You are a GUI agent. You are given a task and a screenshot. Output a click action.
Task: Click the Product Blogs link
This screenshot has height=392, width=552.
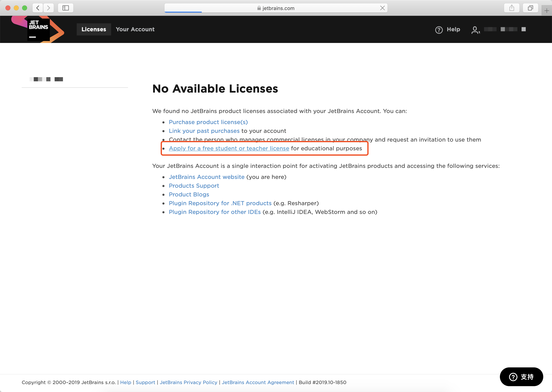[x=189, y=194]
